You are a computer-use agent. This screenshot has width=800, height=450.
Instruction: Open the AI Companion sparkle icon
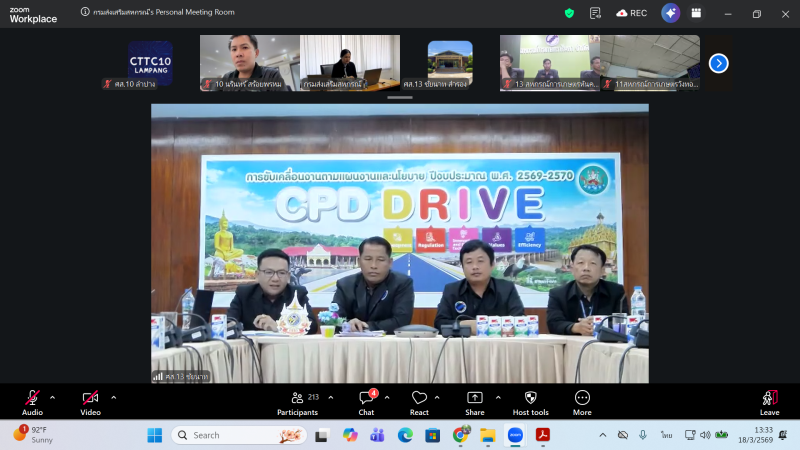click(670, 13)
